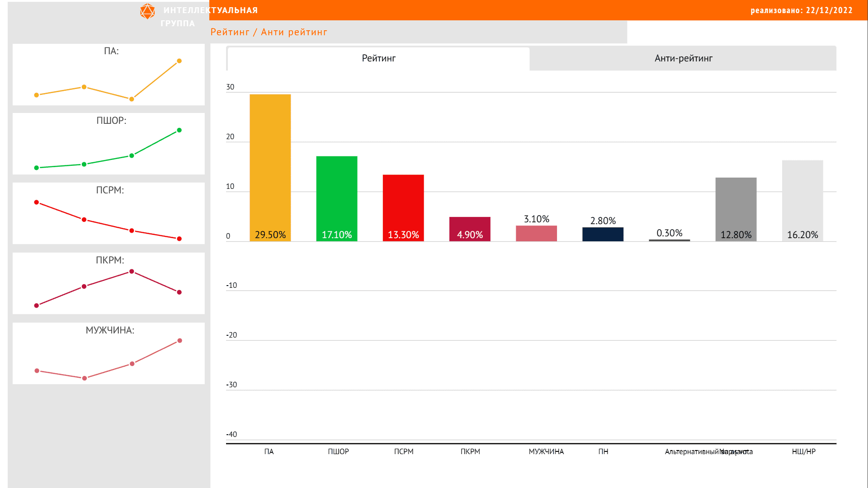Screen dimensions: 868x488
Task: Click the реализовано date text in the header
Action: (801, 10)
